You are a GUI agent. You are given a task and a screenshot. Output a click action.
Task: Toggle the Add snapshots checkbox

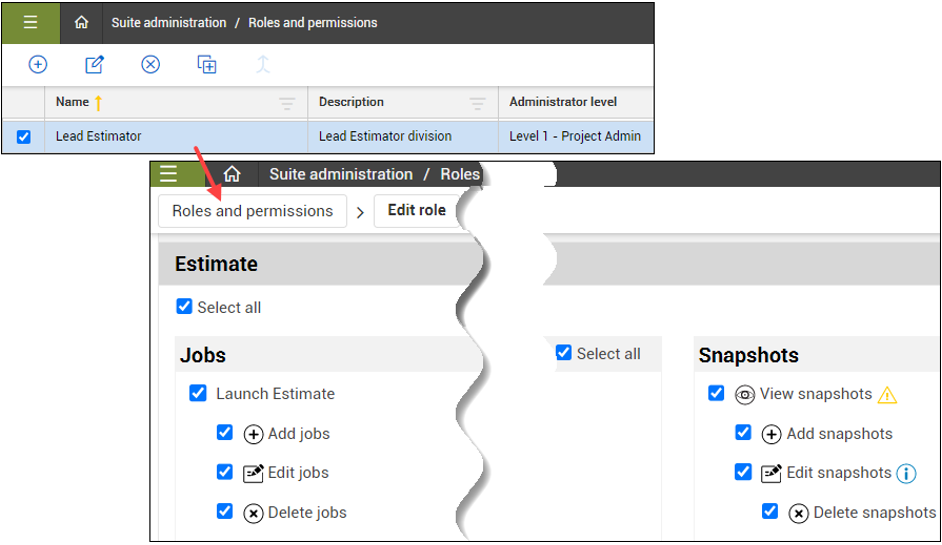pos(743,433)
